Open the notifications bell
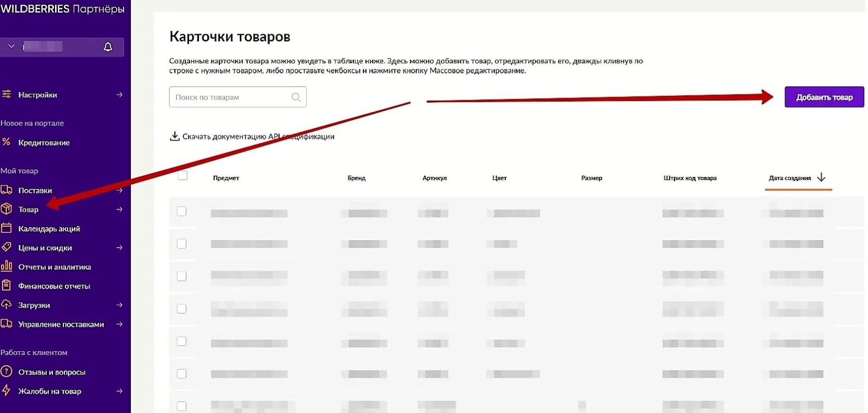The width and height of the screenshot is (868, 413). click(108, 47)
